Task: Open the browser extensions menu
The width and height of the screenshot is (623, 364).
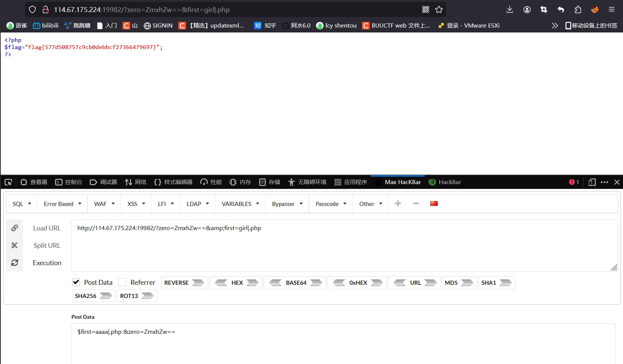Action: tap(577, 9)
